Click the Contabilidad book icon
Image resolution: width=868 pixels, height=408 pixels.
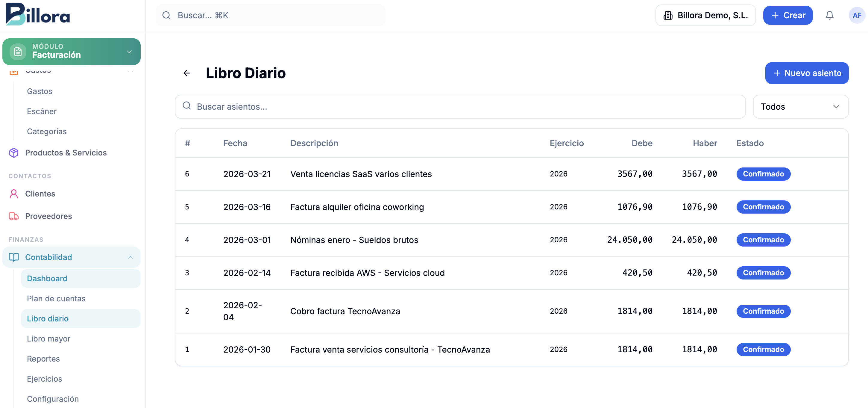click(14, 257)
